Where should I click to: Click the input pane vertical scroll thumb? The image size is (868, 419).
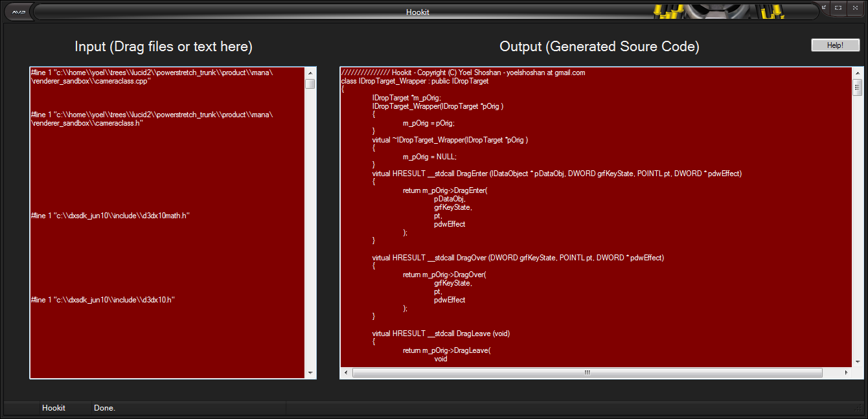coord(310,84)
